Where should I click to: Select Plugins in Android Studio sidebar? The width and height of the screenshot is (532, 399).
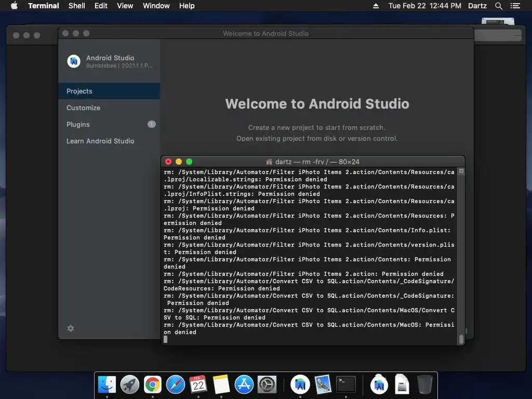click(x=109, y=124)
